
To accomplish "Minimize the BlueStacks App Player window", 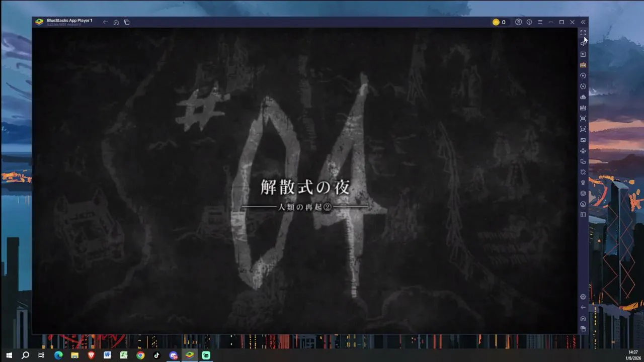I will (x=551, y=22).
